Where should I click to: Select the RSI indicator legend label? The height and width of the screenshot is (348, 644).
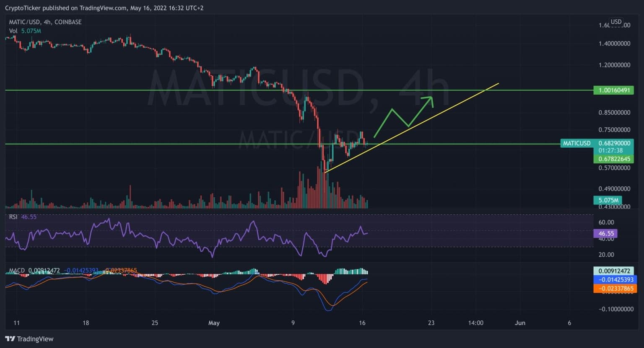pos(13,217)
